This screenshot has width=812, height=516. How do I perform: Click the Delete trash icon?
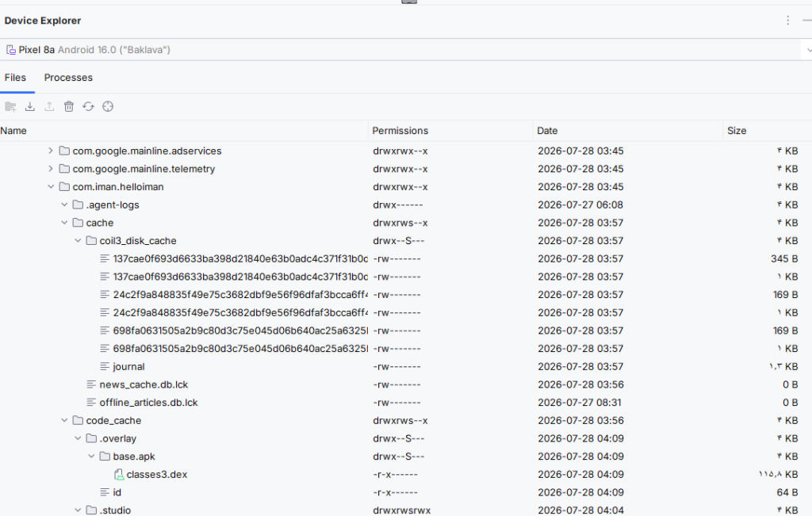click(69, 107)
